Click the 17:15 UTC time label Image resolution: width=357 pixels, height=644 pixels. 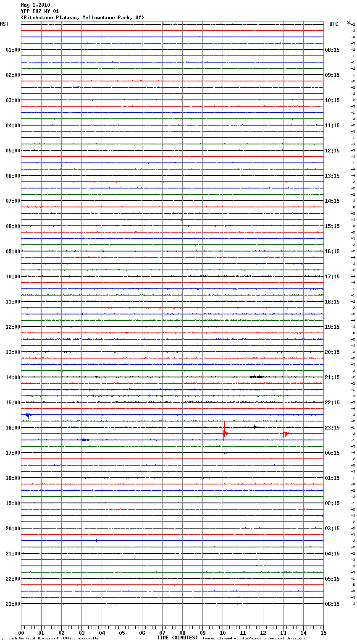point(332,277)
